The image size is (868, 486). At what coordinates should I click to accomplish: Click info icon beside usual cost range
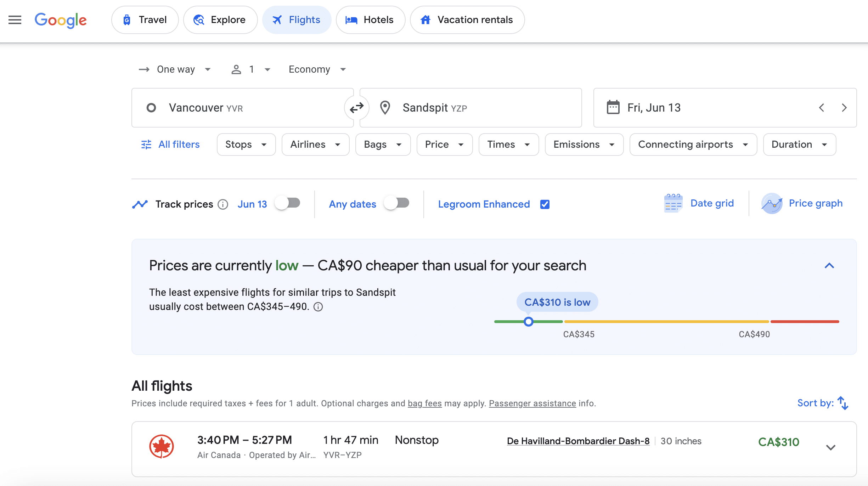[x=318, y=307]
